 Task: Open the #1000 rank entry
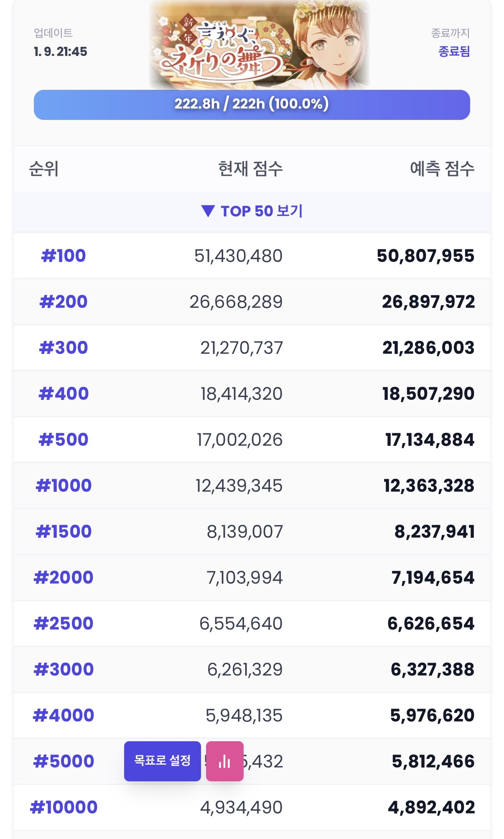pyautogui.click(x=252, y=486)
